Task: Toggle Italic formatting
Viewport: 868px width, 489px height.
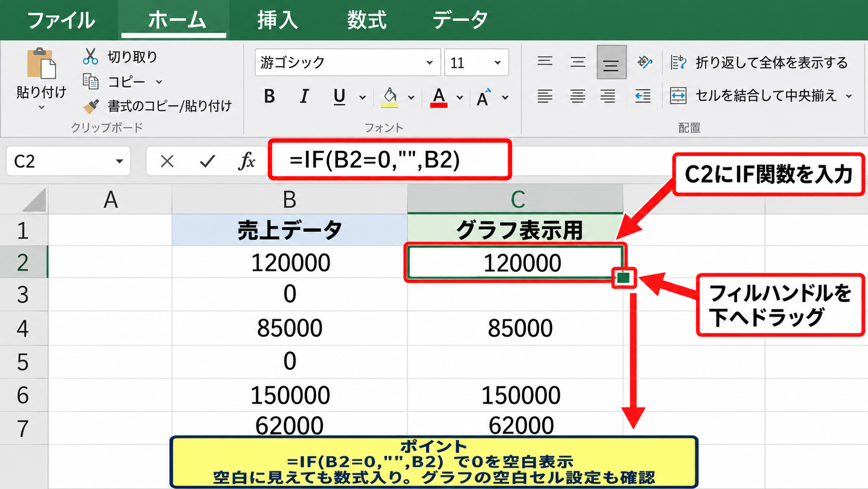Action: pyautogui.click(x=304, y=96)
